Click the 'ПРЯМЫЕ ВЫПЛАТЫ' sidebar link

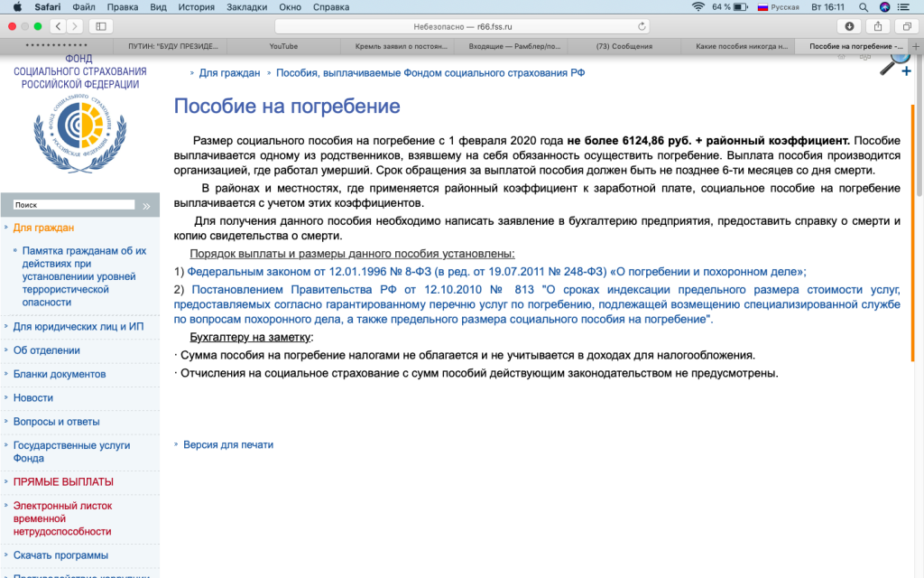63,481
